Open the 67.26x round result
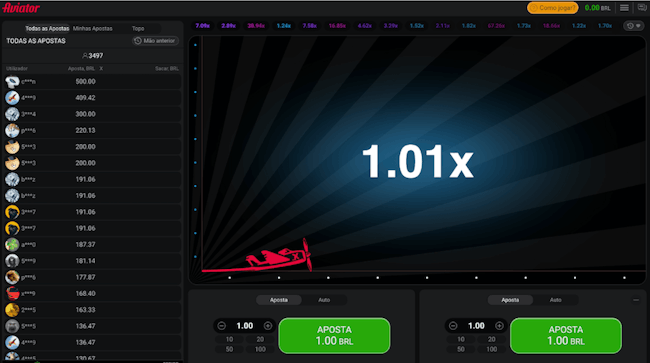This screenshot has width=650, height=363. 496,26
